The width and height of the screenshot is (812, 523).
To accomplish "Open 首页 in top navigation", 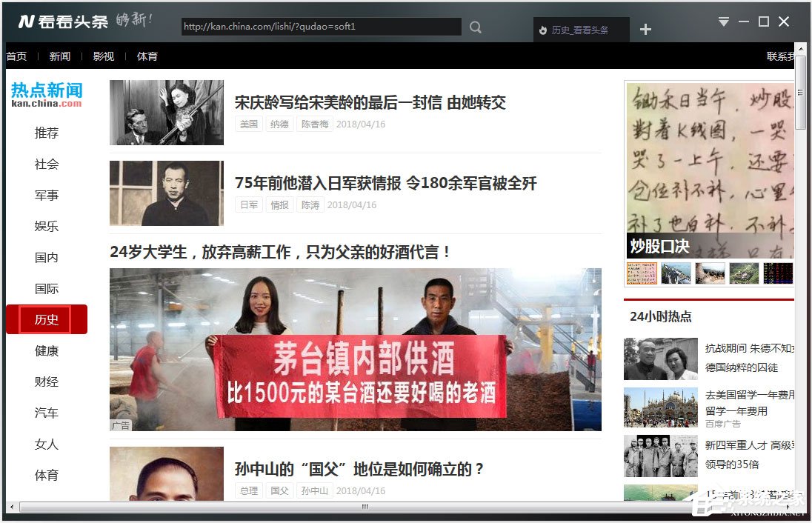I will 16,56.
